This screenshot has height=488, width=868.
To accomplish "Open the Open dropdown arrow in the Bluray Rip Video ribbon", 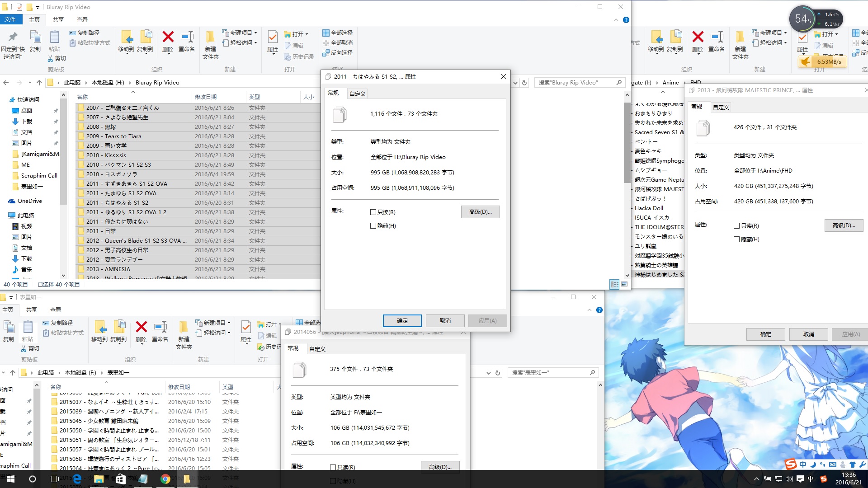I will tap(307, 34).
